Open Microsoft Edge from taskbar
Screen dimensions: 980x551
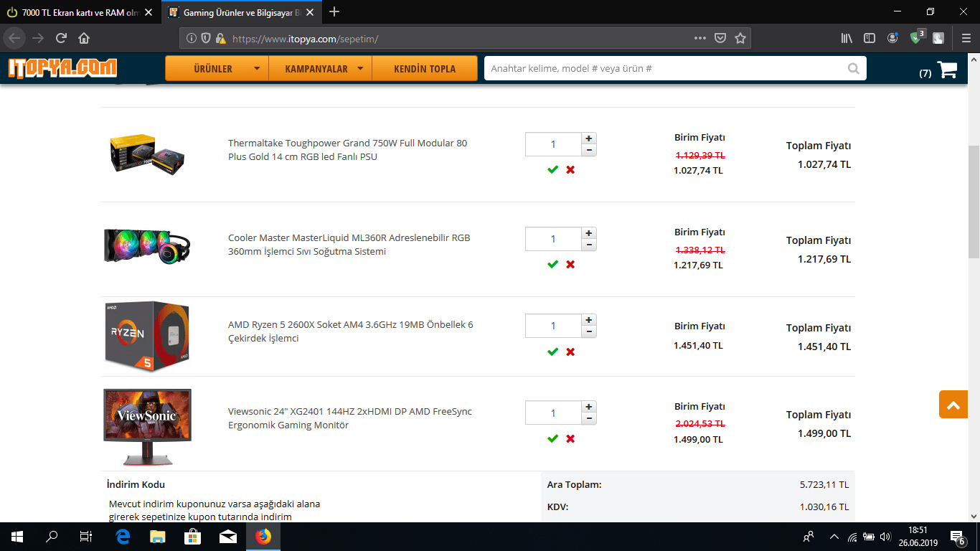pos(123,537)
